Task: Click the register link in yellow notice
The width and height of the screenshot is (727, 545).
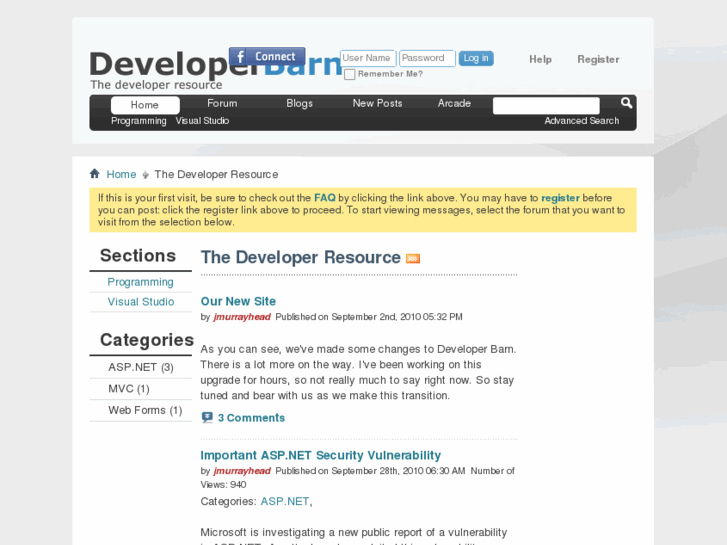Action: point(560,198)
